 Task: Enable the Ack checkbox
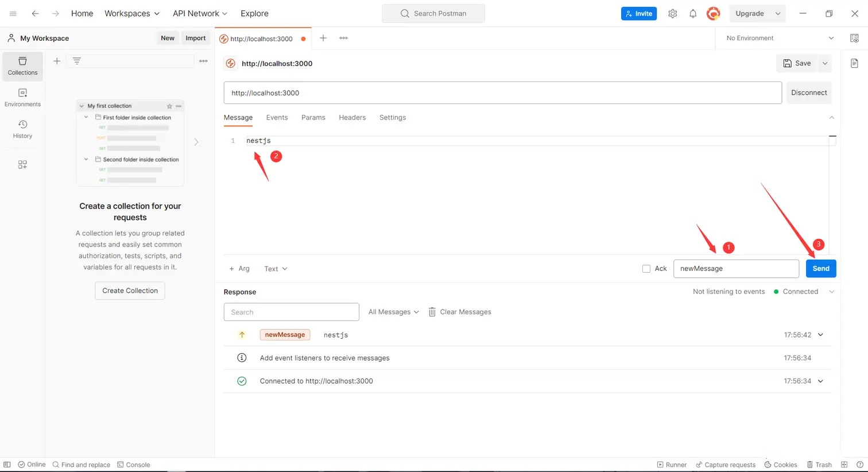point(646,269)
